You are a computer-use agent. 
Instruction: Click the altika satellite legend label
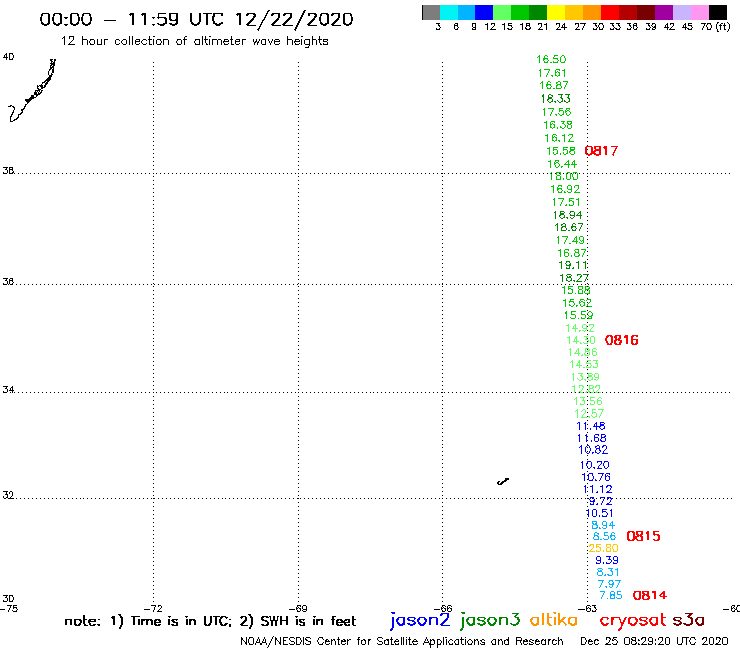tap(554, 620)
